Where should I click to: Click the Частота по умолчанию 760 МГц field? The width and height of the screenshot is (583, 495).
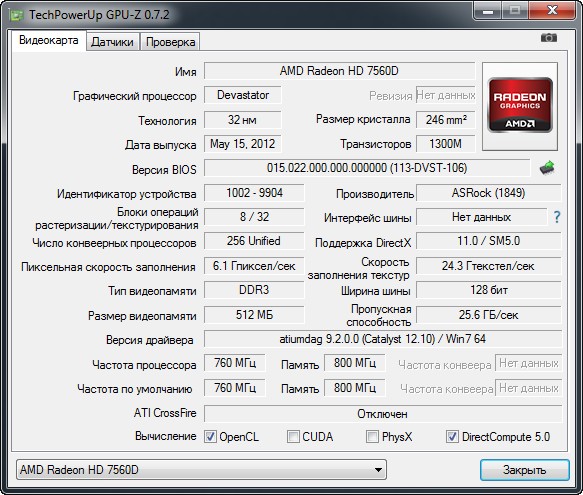235,388
